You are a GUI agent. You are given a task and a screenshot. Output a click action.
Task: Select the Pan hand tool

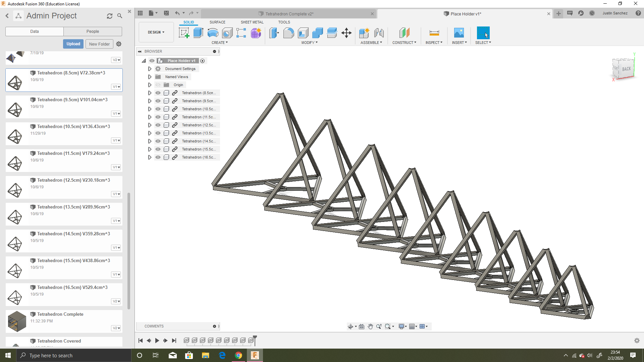coord(370,326)
